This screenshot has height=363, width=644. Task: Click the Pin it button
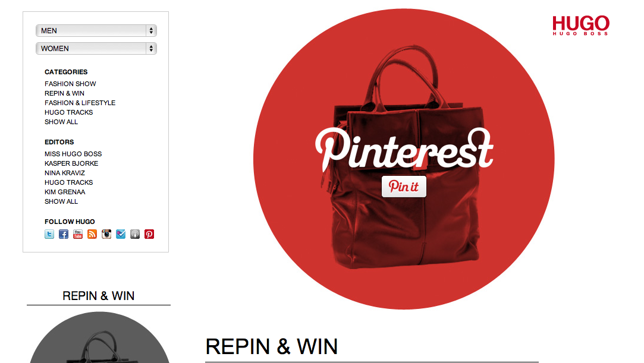pos(404,187)
